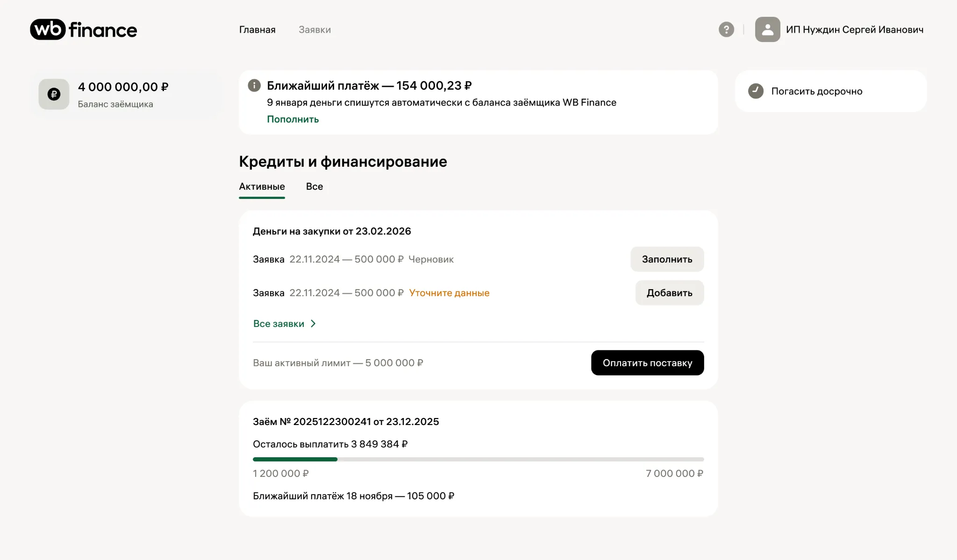Click the Пополнить link
Image resolution: width=957 pixels, height=560 pixels.
click(x=293, y=119)
